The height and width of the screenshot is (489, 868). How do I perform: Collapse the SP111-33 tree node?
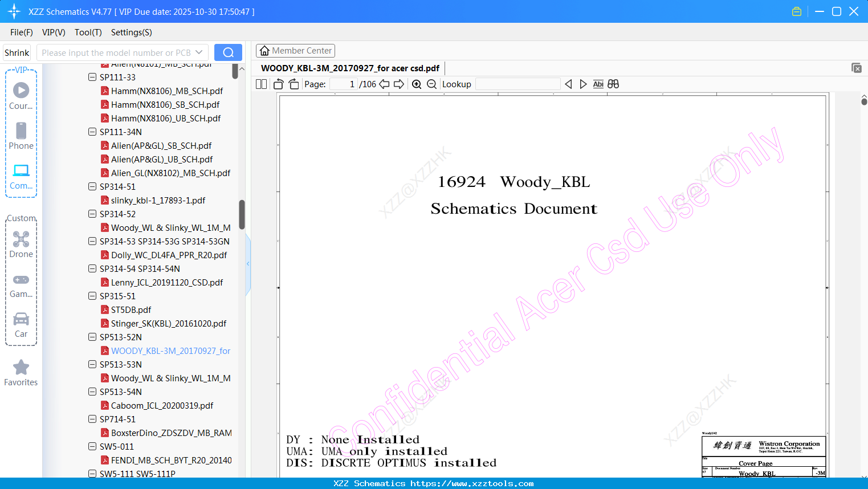click(92, 77)
